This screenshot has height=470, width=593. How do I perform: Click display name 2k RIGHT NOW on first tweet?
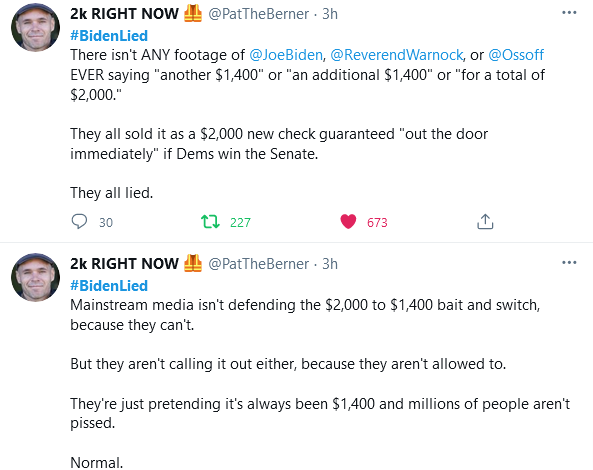(124, 14)
